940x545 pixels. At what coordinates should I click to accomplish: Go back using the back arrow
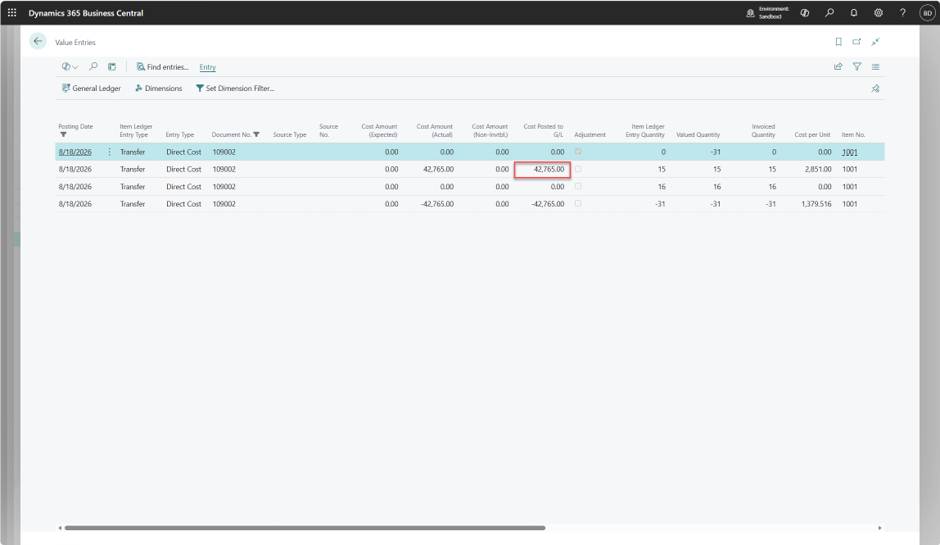tap(38, 41)
